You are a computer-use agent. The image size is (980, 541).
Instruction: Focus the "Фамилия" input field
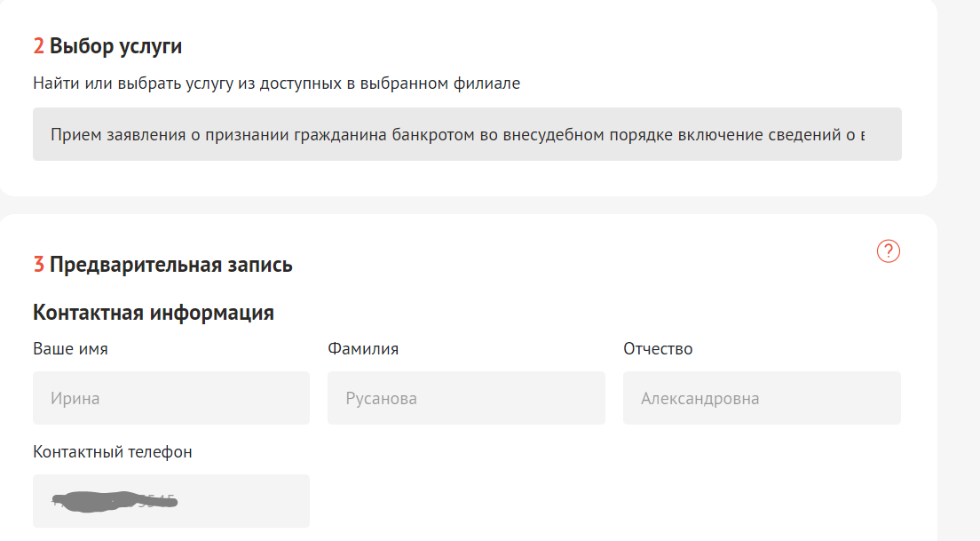466,398
